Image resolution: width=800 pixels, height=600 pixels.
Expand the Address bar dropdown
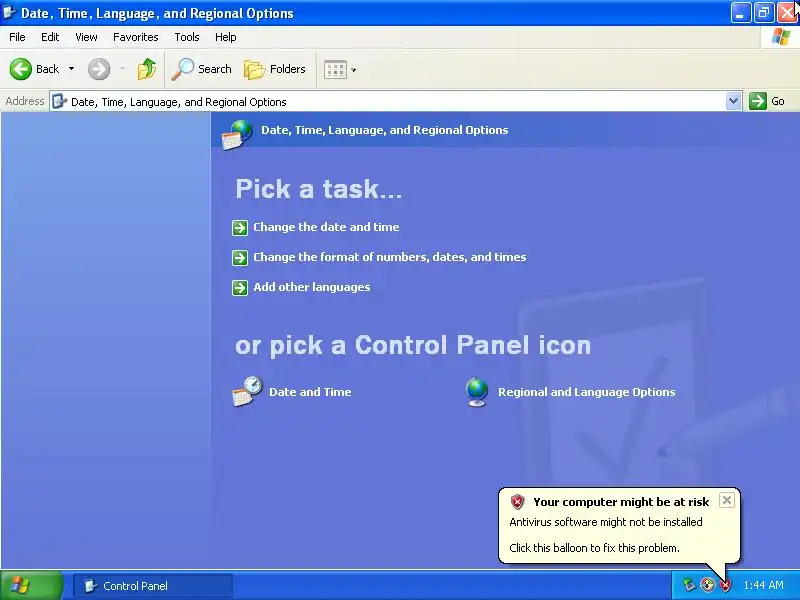coord(733,101)
